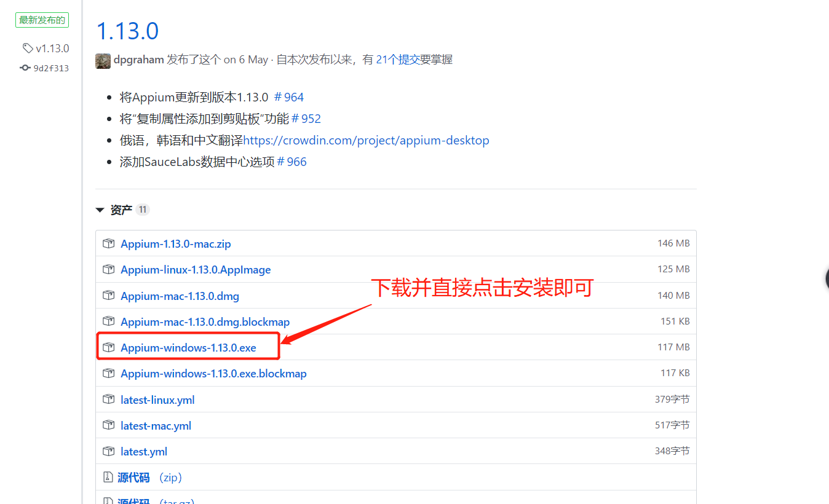829x504 pixels.
Task: Click the 资产 heading label
Action: coord(121,210)
